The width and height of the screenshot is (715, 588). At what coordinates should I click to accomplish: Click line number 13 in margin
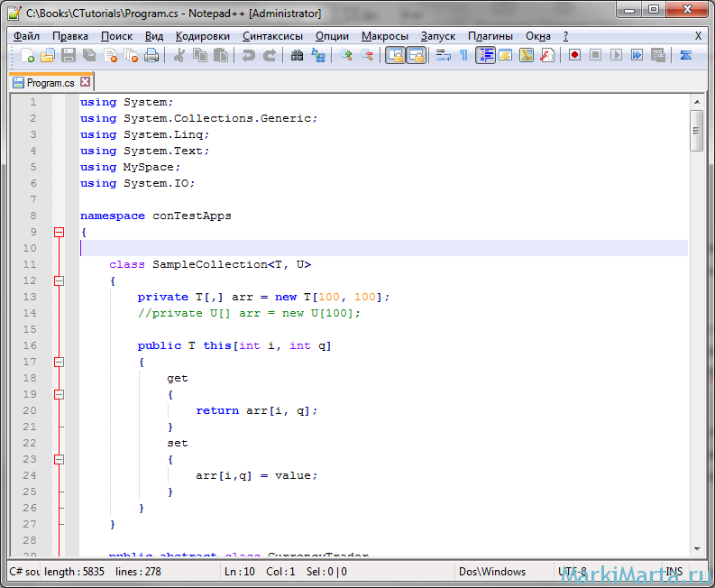[30, 297]
